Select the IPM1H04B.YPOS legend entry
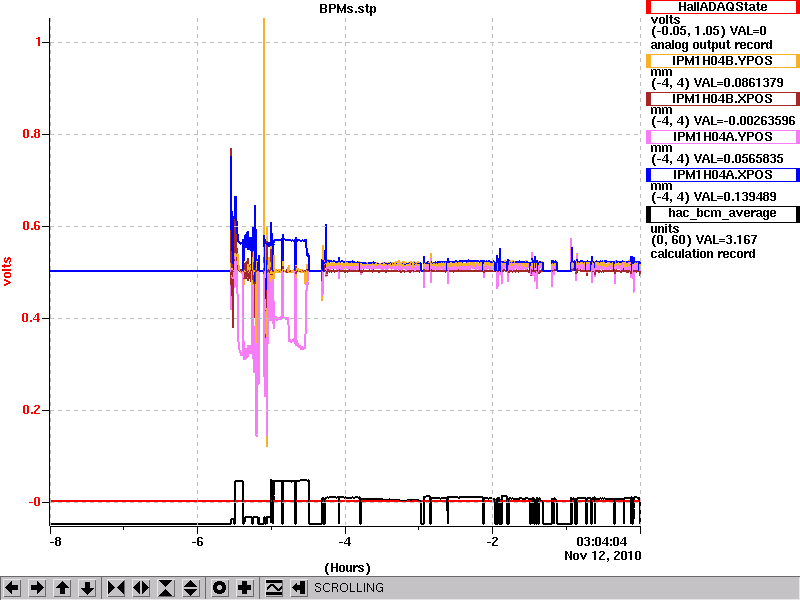Viewport: 800px width, 600px height. click(722, 61)
